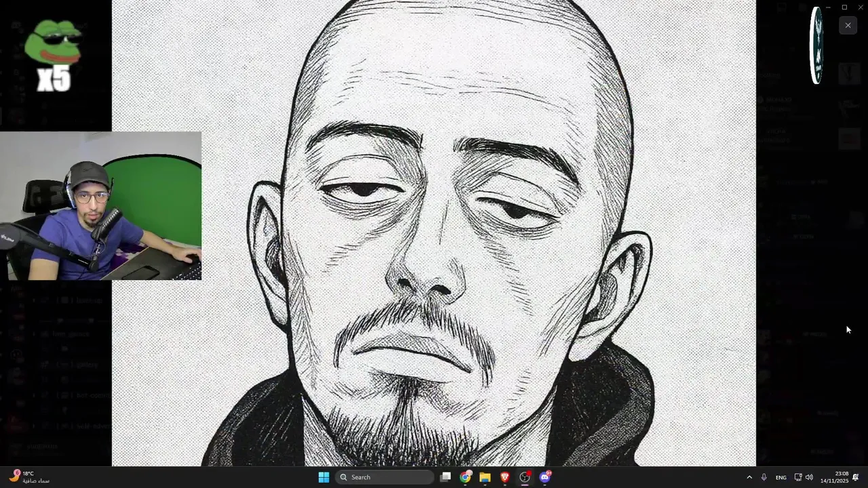Open the volume tray icon

[809, 477]
